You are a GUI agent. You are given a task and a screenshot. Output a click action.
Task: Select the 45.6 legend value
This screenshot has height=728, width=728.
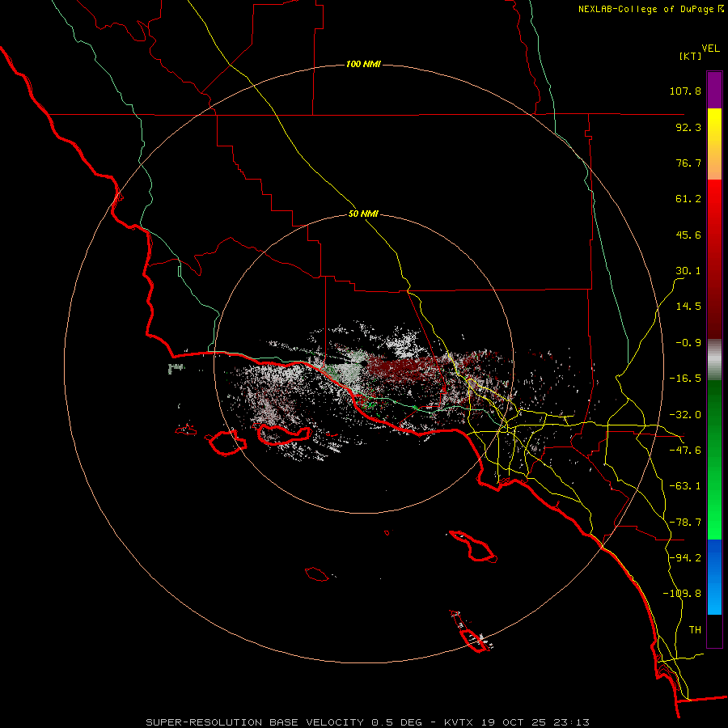point(688,235)
